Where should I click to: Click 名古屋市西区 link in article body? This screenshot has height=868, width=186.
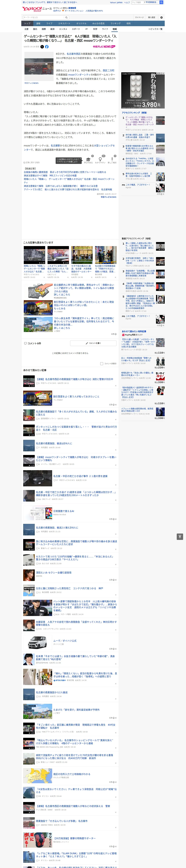pyautogui.click(x=74, y=54)
